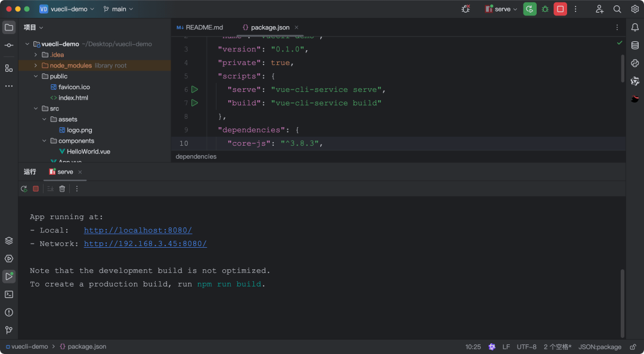The height and width of the screenshot is (354, 644).
Task: Toggle read-only lock in status bar
Action: tap(633, 347)
